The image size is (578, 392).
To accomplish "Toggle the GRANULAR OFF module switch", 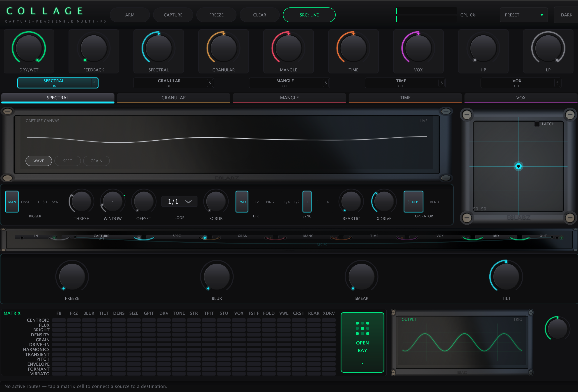I will [x=173, y=83].
